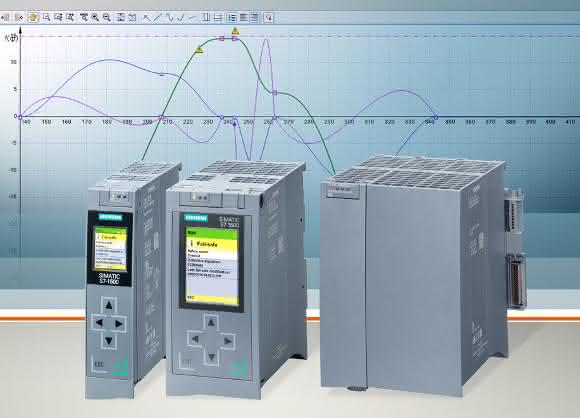Screen dimensions: 580x418
Task: Click the zoom out magnifier icon
Action: [x=107, y=17]
